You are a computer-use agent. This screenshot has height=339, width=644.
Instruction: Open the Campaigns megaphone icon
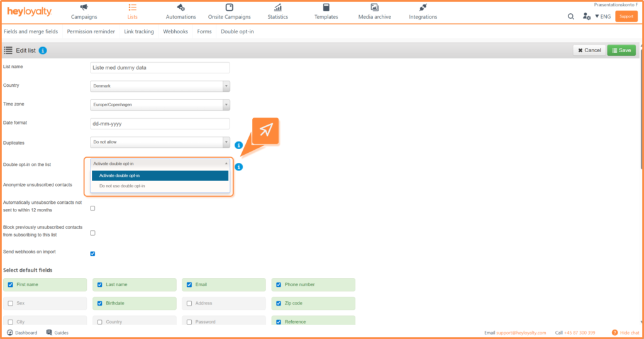pyautogui.click(x=84, y=8)
